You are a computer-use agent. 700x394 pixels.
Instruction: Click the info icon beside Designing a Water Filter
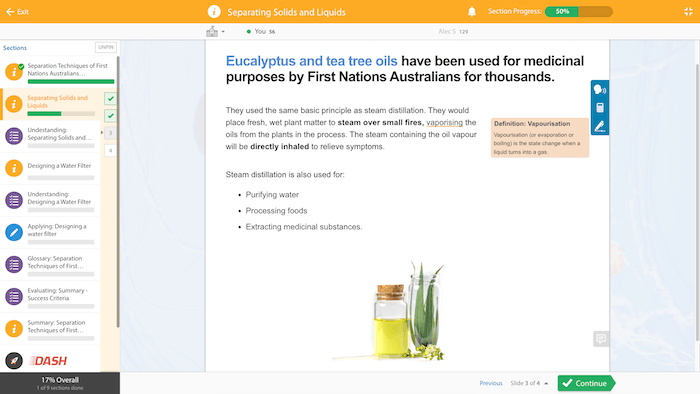point(14,168)
